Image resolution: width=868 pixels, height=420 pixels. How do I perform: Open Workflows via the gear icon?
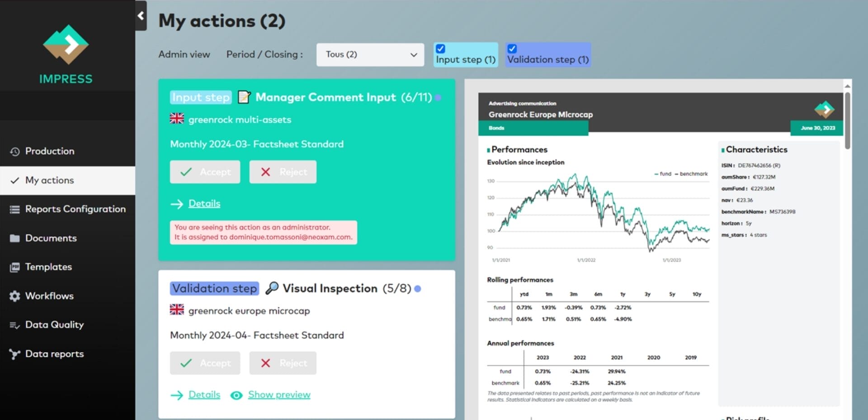tap(14, 296)
